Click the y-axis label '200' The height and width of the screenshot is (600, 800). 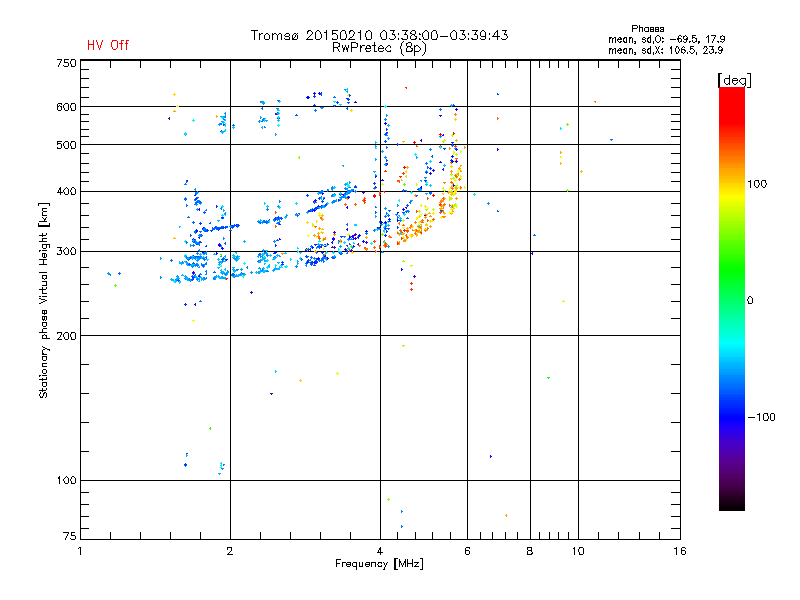(66, 336)
